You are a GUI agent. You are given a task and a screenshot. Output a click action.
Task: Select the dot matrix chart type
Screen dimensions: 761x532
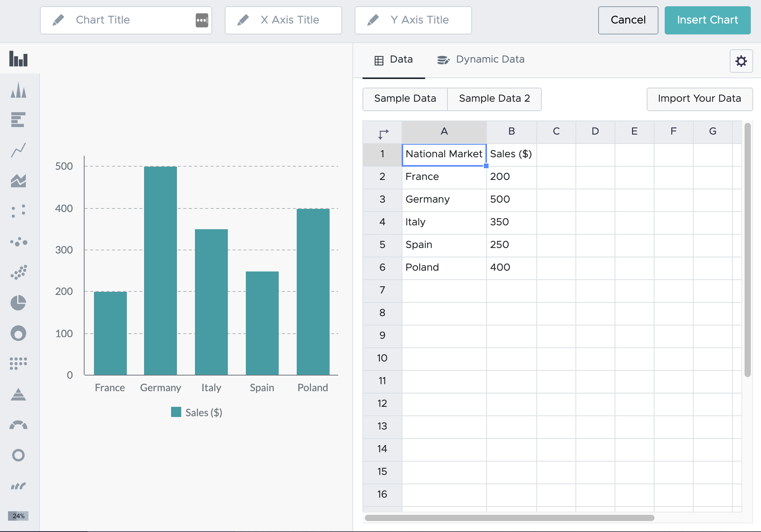pyautogui.click(x=18, y=363)
